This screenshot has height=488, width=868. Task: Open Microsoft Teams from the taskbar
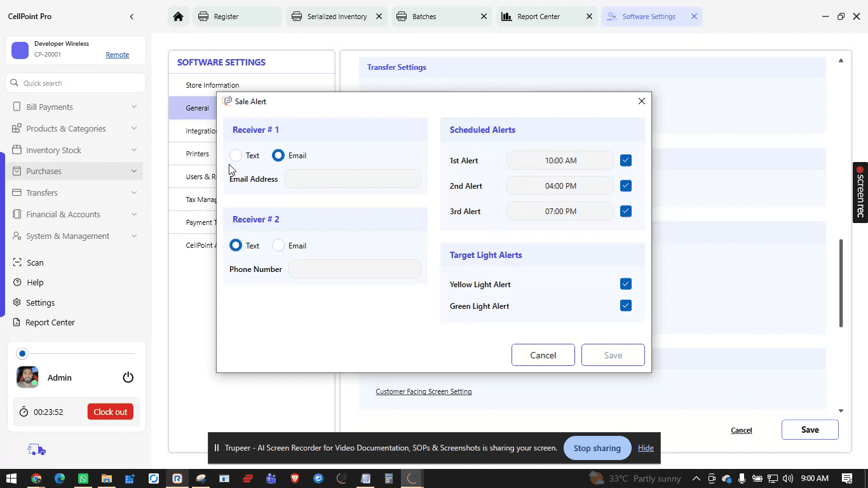(x=271, y=478)
